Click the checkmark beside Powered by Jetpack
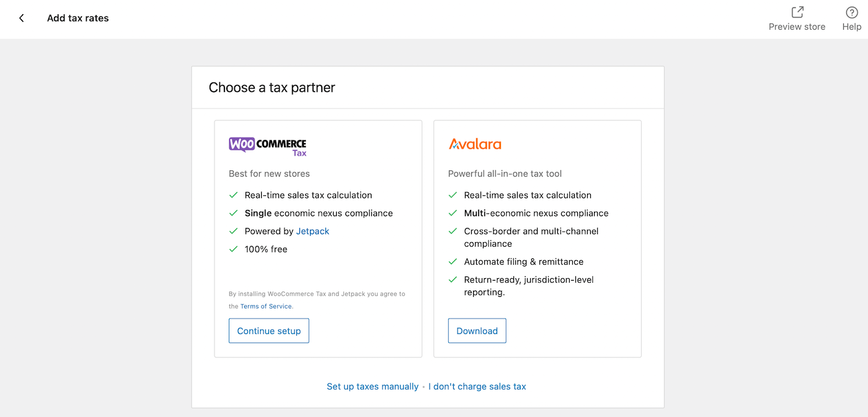This screenshot has height=417, width=868. (234, 231)
